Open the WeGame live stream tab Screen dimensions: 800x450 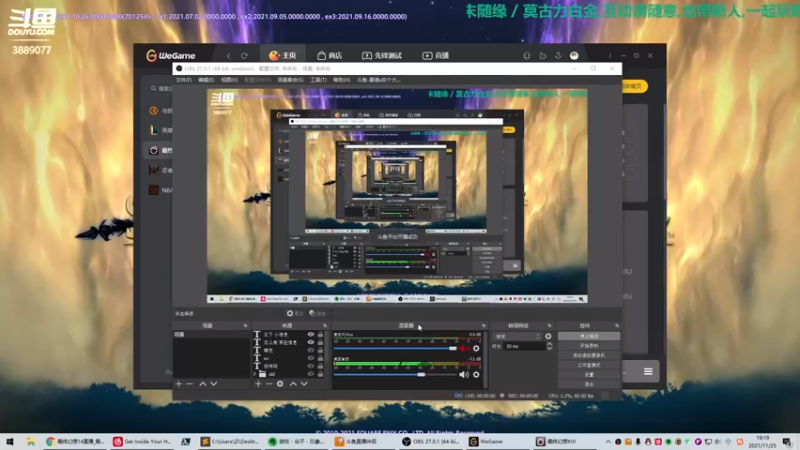tap(436, 55)
